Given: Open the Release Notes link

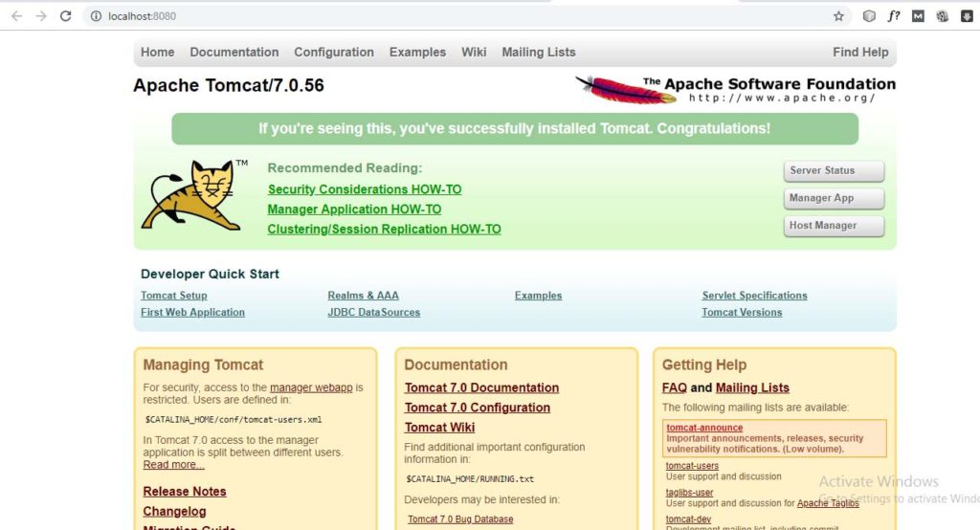Looking at the screenshot, I should coord(185,492).
